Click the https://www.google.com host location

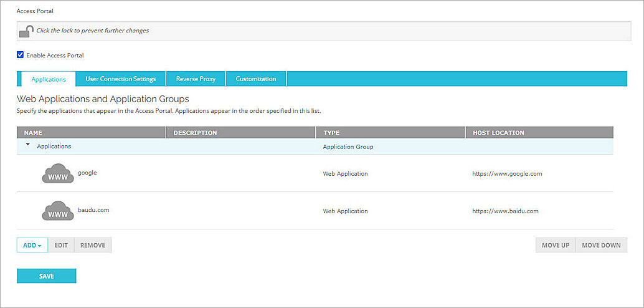tap(507, 173)
